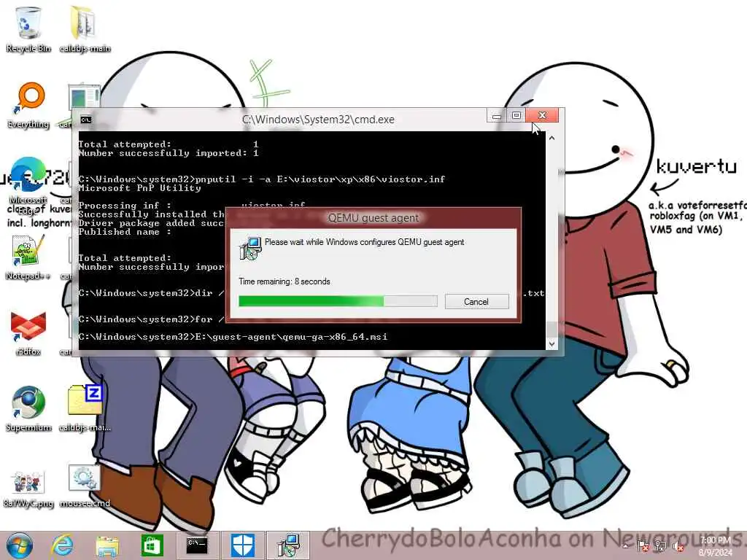Launch the Notepad++ desktop shortcut

point(28,257)
